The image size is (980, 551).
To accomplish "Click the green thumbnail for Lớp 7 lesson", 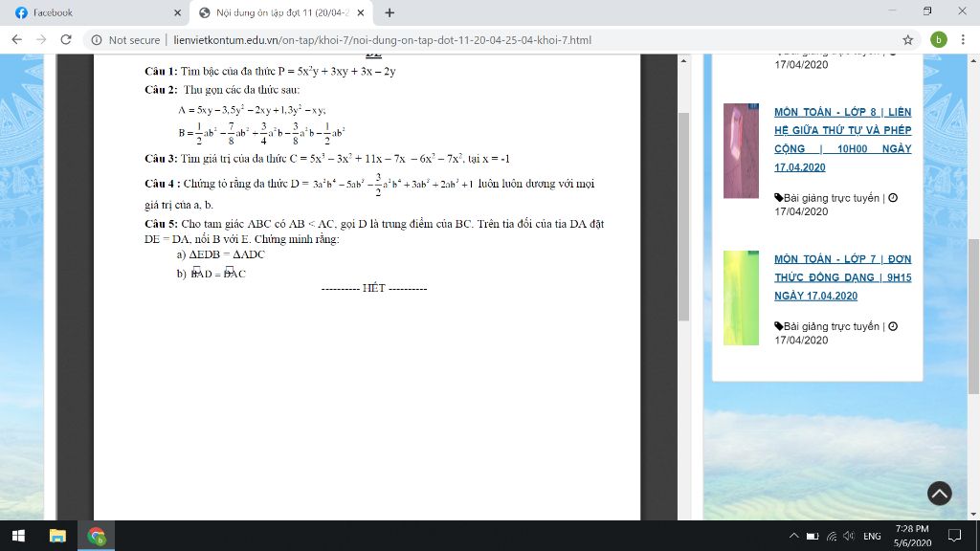I will (x=742, y=298).
